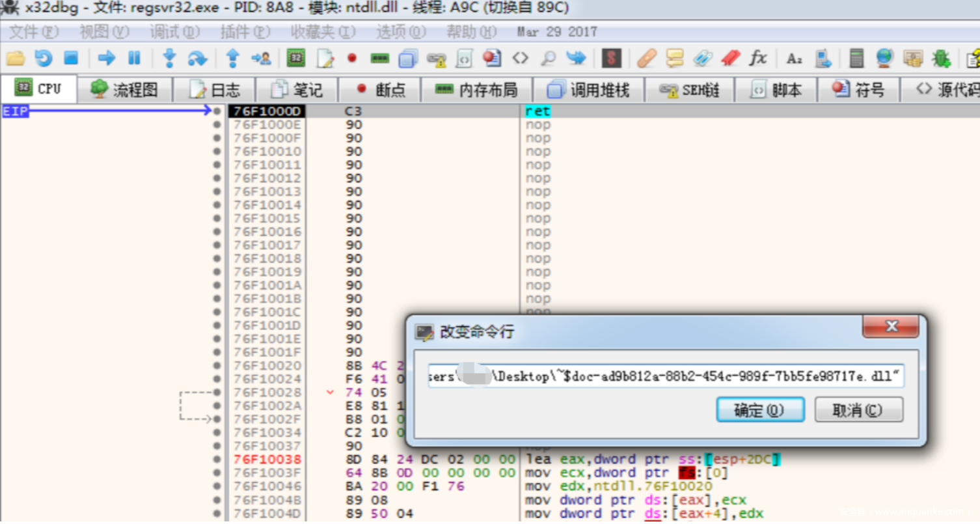Toggle breakpoint dot at address 76F1004B
The width and height of the screenshot is (980, 524).
point(217,500)
